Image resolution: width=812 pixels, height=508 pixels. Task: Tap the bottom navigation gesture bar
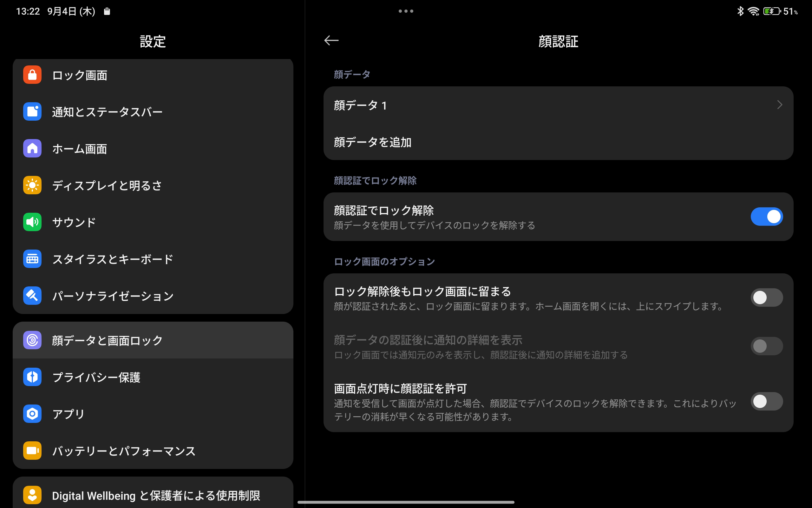(x=406, y=502)
